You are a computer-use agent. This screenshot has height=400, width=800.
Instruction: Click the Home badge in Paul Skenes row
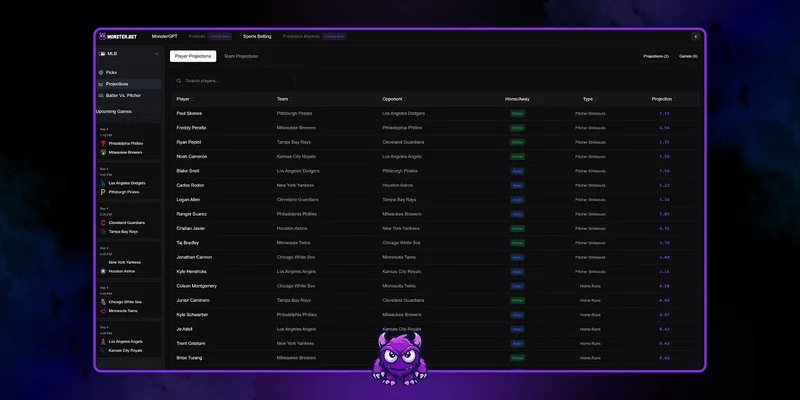click(x=517, y=114)
